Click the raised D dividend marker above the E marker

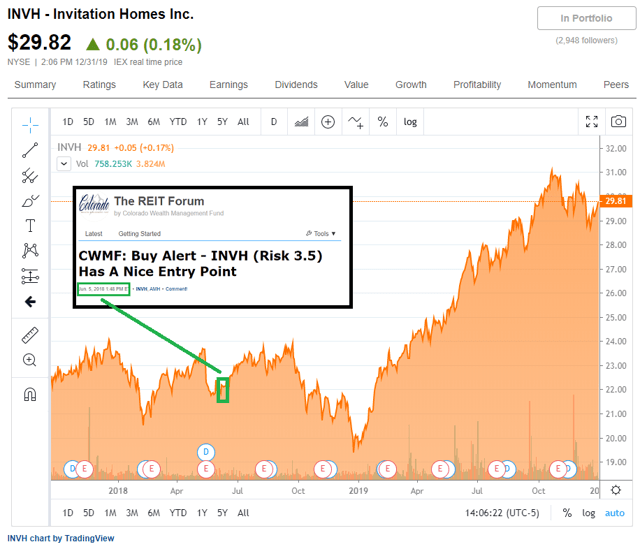pos(206,452)
